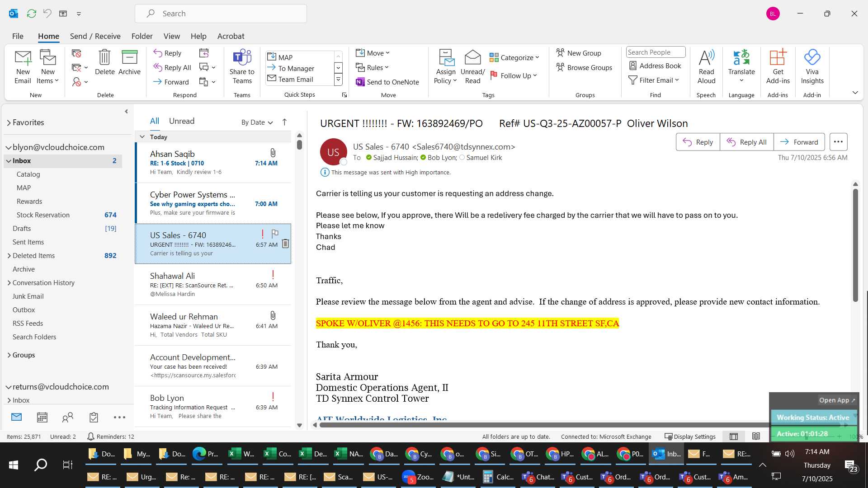Collapse the Today group header

pyautogui.click(x=142, y=136)
